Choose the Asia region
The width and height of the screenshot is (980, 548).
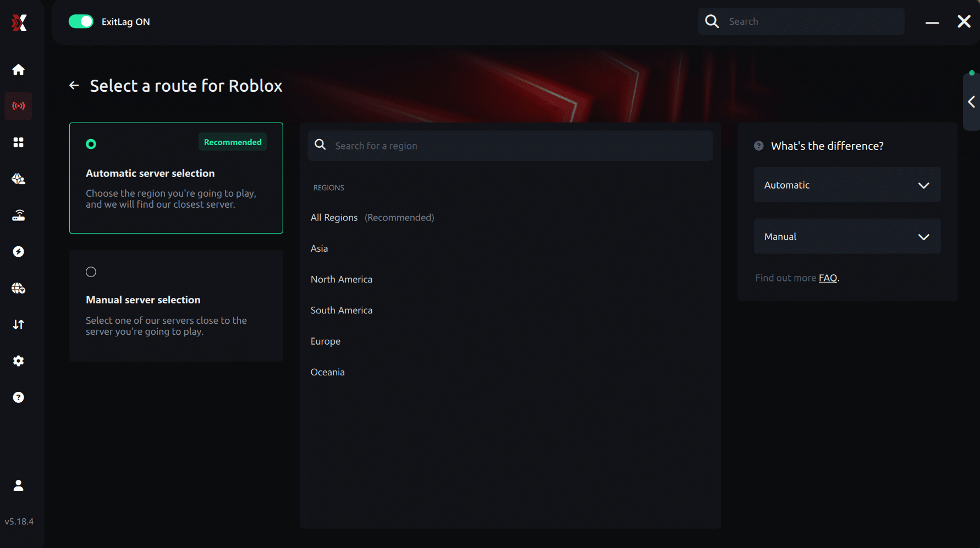pos(319,248)
